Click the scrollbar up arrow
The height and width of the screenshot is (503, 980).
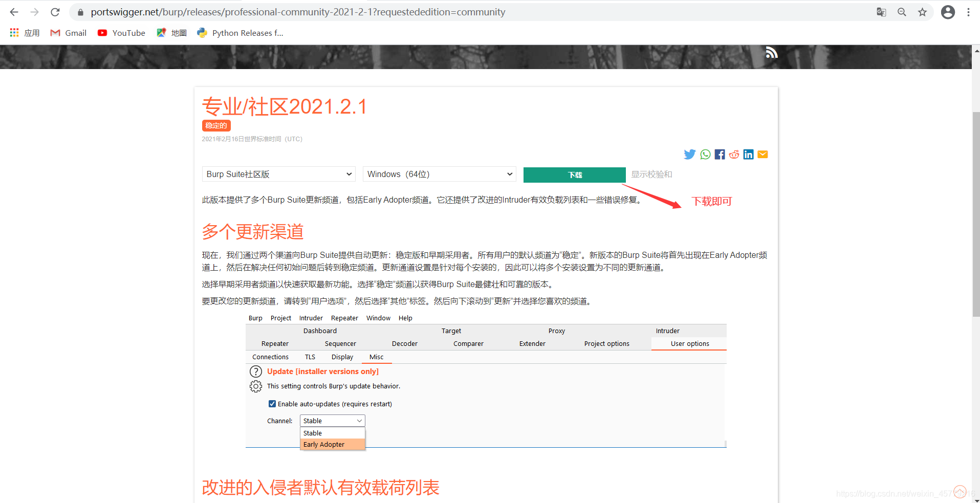click(976, 50)
